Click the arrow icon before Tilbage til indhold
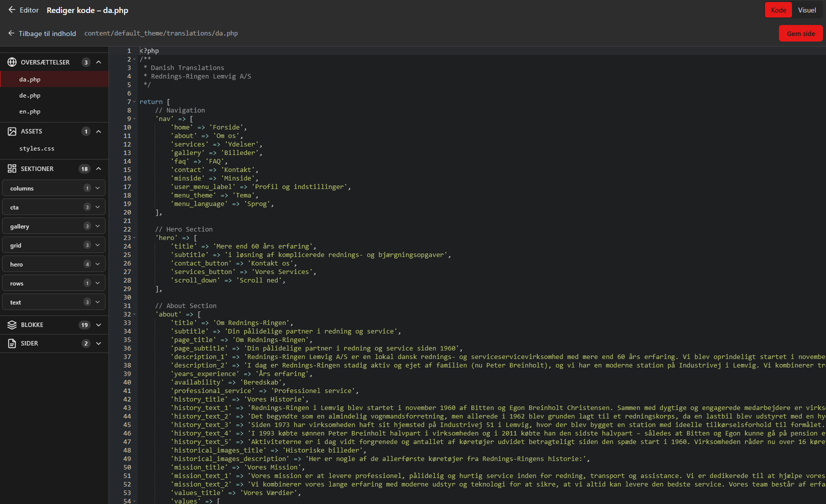The width and height of the screenshot is (826, 504). pyautogui.click(x=11, y=33)
